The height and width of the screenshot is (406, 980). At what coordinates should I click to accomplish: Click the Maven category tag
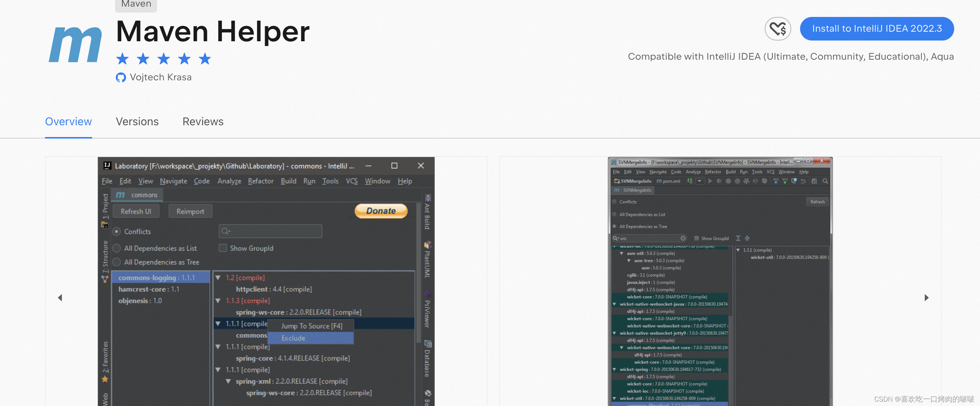pos(136,4)
